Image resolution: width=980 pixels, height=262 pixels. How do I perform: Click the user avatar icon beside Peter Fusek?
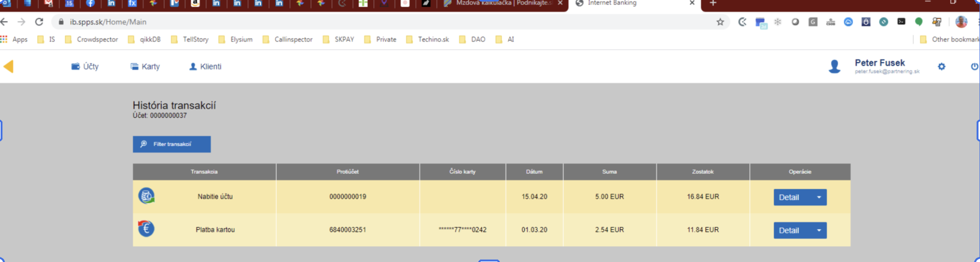click(834, 66)
